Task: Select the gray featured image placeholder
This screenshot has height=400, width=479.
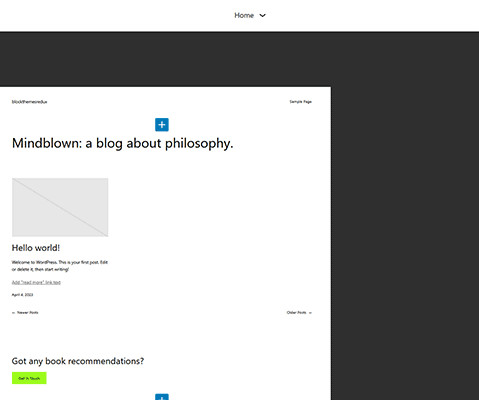Action: [x=60, y=207]
